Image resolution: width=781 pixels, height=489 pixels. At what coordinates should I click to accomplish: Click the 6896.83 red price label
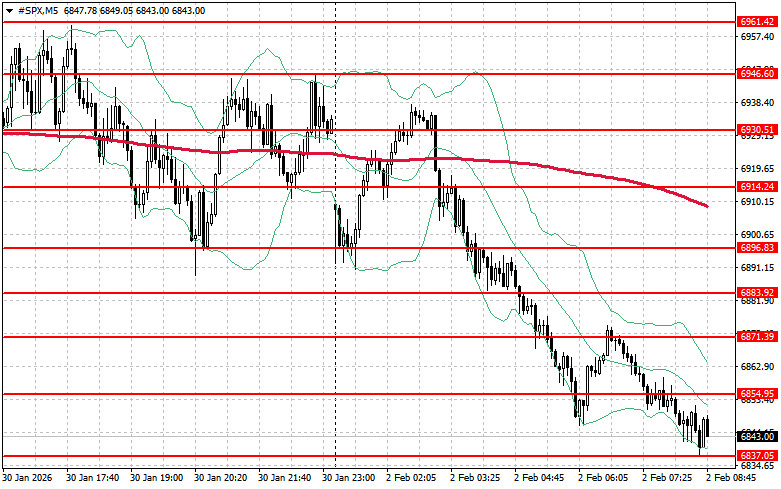tap(757, 248)
